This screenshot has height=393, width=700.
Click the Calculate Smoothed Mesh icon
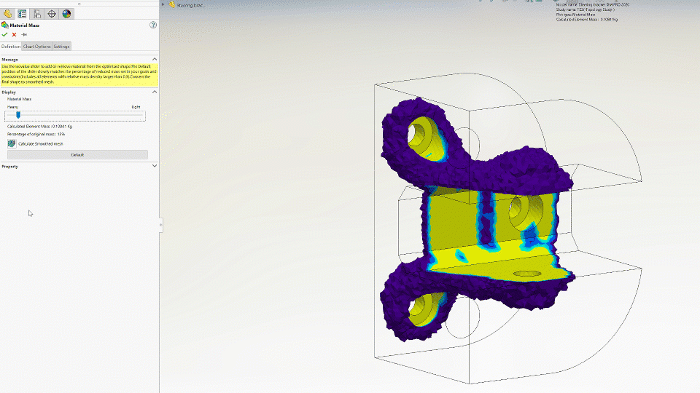[12, 143]
